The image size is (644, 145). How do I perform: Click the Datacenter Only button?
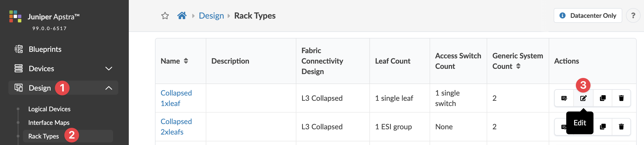point(588,16)
